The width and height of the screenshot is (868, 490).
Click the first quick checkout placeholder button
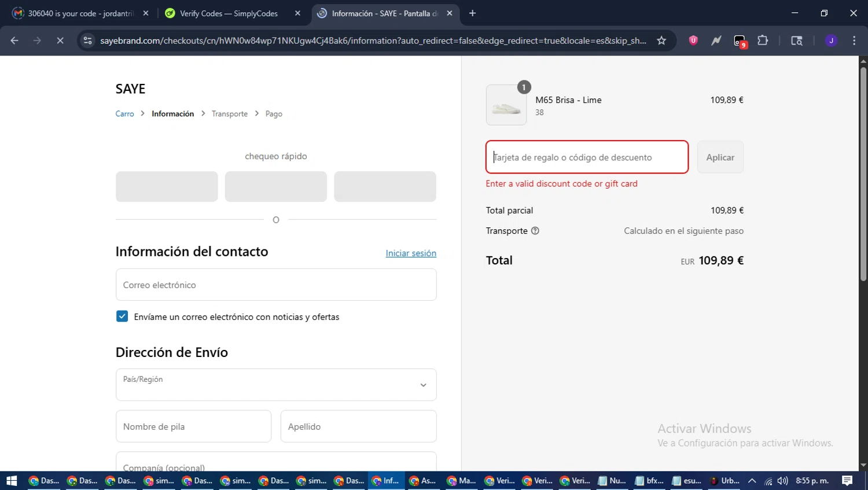167,186
